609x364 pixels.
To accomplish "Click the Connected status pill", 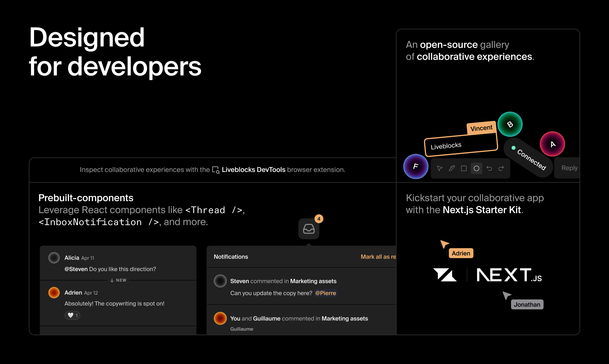I will coord(528,158).
